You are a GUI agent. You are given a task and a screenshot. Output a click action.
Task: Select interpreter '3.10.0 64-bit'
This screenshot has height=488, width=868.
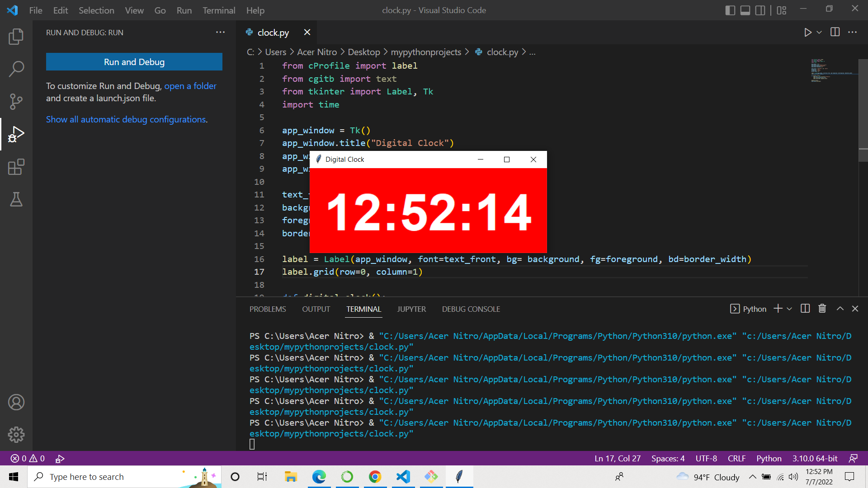pos(815,458)
